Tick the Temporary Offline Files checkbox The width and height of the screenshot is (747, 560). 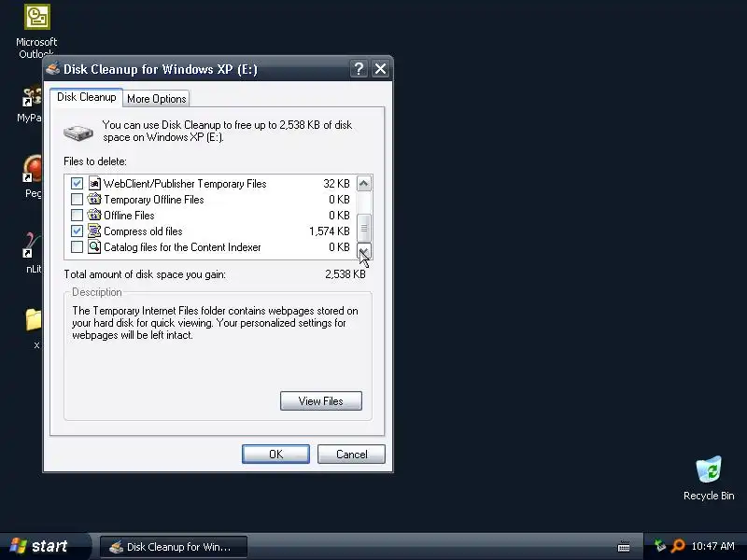(77, 199)
